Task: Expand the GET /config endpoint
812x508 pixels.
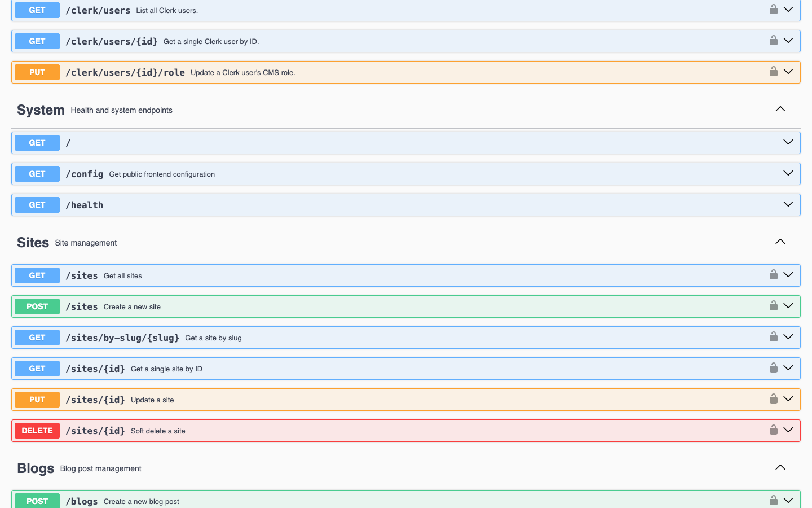Action: [x=788, y=173]
